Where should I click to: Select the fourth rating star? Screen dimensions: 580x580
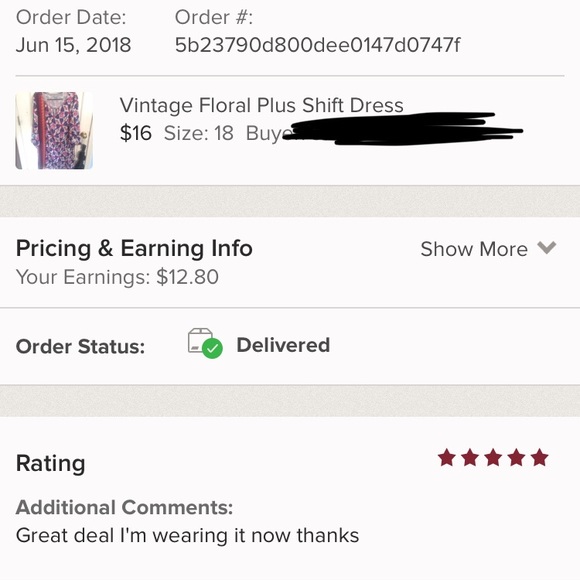(516, 458)
